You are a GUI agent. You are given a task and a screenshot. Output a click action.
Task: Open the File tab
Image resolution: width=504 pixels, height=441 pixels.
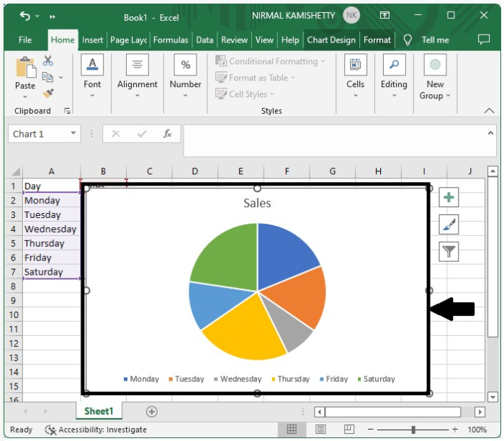25,40
